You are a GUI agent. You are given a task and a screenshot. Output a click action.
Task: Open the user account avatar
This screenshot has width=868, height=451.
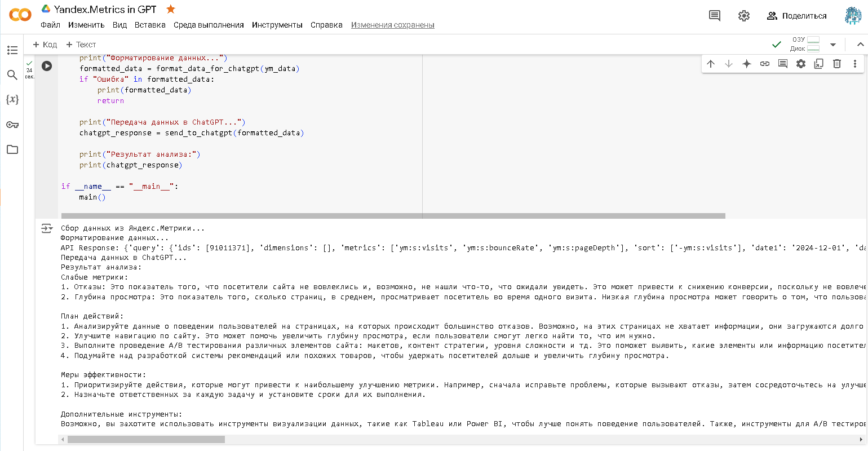pos(853,16)
